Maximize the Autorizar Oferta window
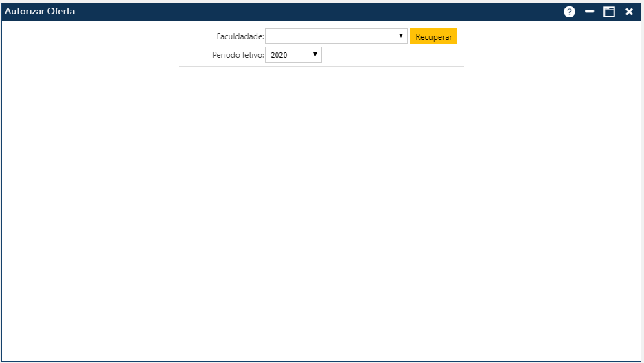Viewport: 644px width, 363px height. (609, 12)
